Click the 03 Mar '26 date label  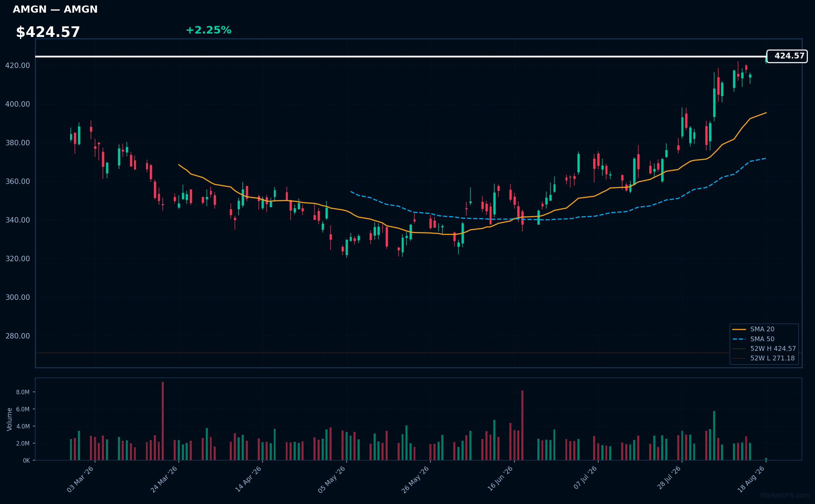point(80,479)
